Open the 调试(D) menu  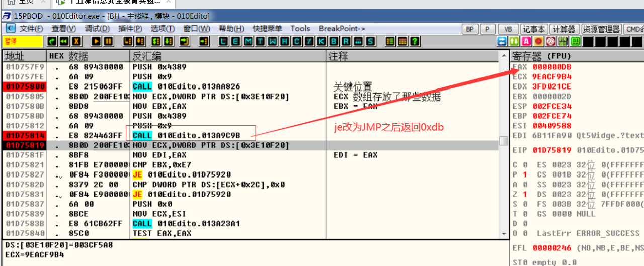[x=97, y=29]
